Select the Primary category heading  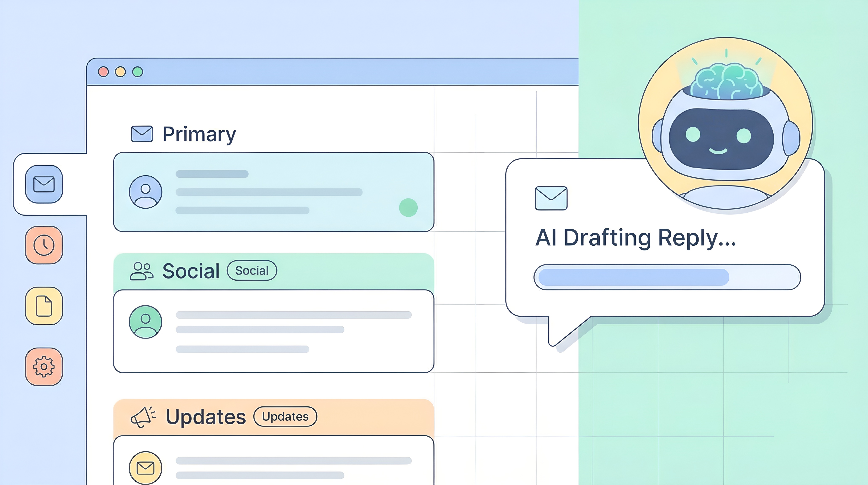pos(199,134)
